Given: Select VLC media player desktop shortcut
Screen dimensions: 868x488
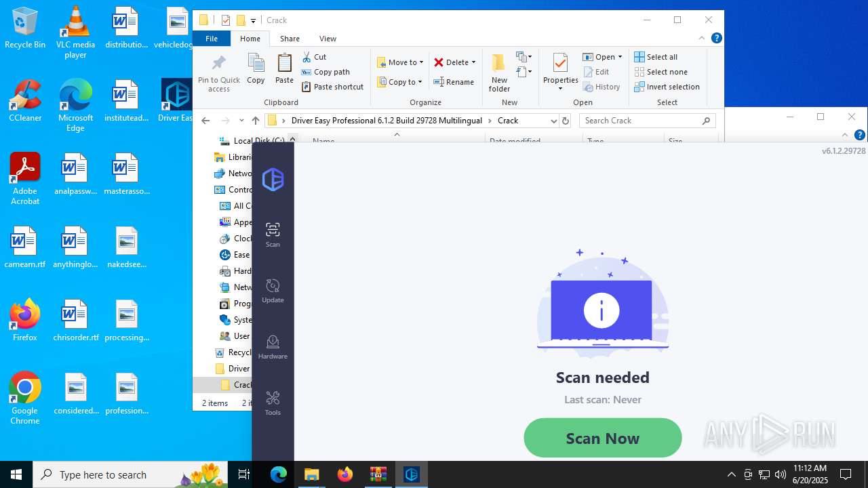Looking at the screenshot, I should [x=75, y=33].
